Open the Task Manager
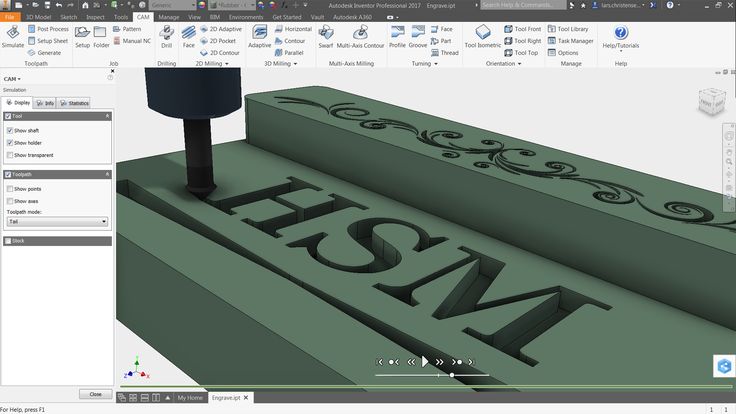Image resolution: width=736 pixels, height=414 pixels. click(x=571, y=41)
